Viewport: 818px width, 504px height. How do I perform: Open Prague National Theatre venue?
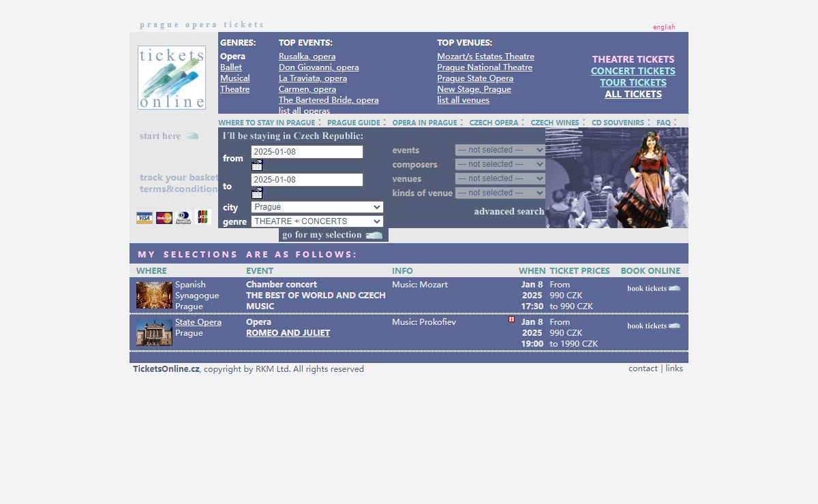pyautogui.click(x=485, y=67)
